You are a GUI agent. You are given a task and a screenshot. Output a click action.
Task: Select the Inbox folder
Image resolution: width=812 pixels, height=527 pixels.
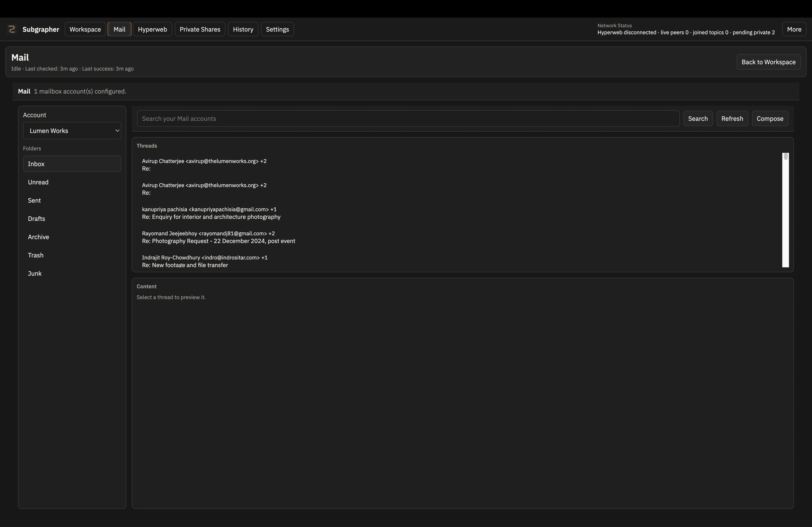[x=72, y=164]
